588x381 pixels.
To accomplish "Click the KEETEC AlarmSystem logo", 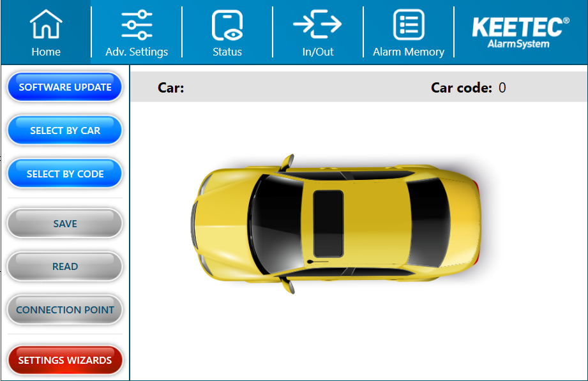I will (520, 33).
